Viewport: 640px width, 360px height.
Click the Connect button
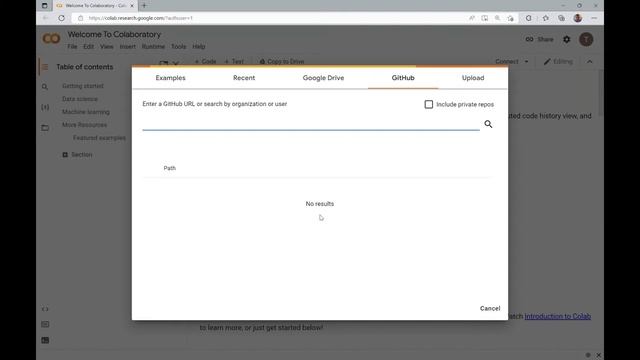(x=507, y=62)
